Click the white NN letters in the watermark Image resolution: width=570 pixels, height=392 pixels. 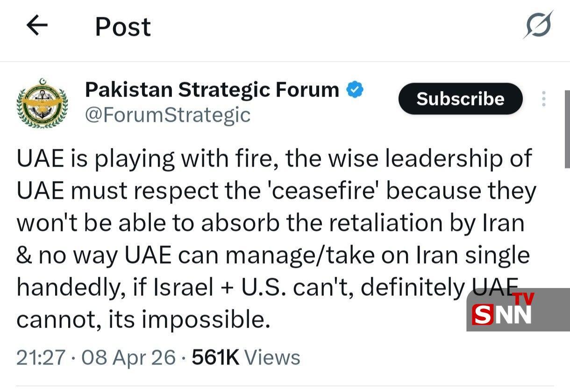pyautogui.click(x=513, y=315)
